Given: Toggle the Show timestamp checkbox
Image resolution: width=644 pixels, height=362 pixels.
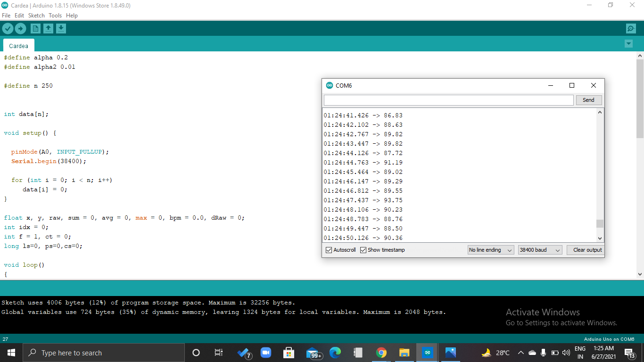Looking at the screenshot, I should click(363, 250).
